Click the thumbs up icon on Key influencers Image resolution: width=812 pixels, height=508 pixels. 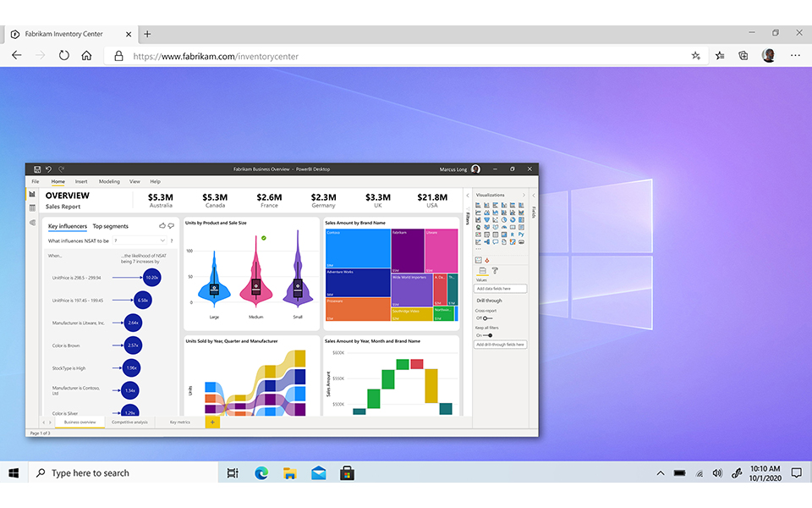pyautogui.click(x=162, y=225)
